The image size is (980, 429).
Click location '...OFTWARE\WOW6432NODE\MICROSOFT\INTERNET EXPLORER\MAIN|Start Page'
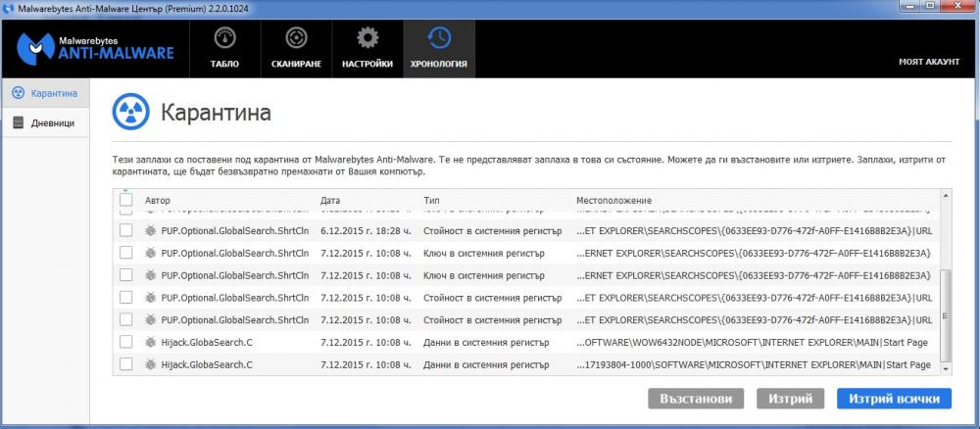(752, 342)
